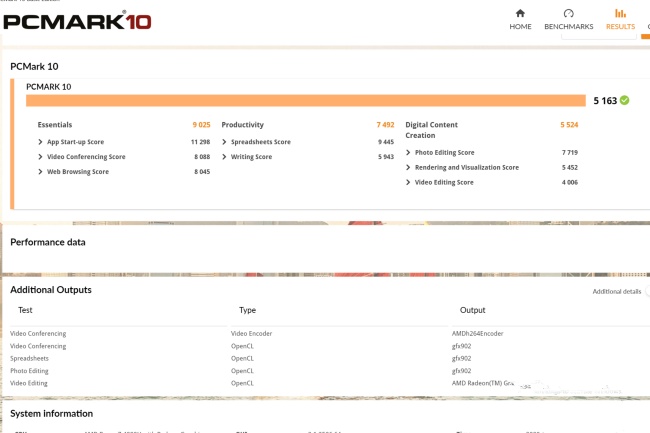Click the Essentials group heading

point(55,125)
